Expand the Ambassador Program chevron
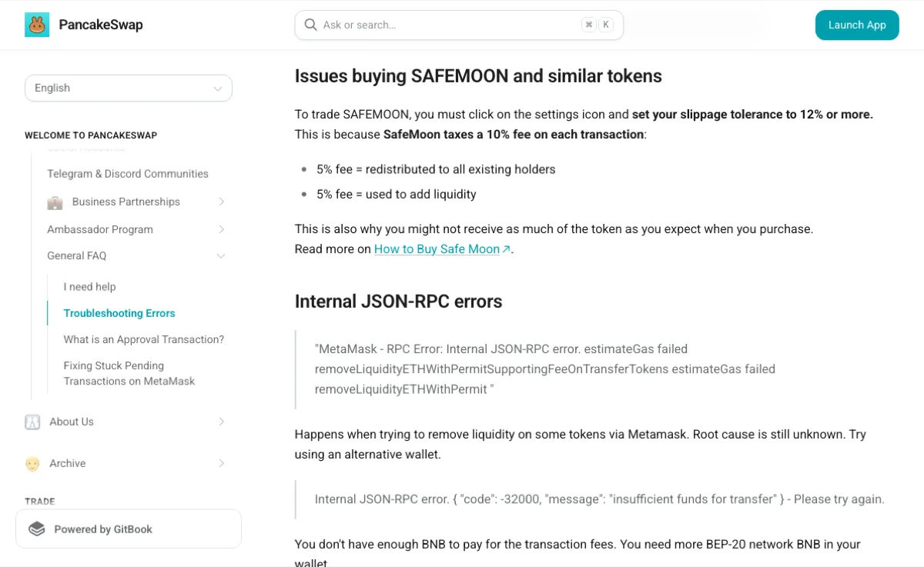924x567 pixels. (221, 229)
